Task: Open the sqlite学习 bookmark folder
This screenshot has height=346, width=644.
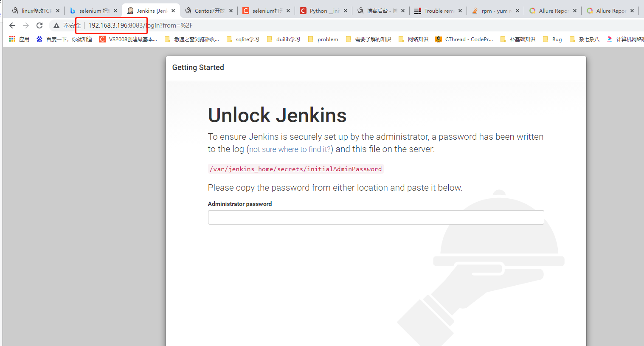Action: tap(243, 39)
